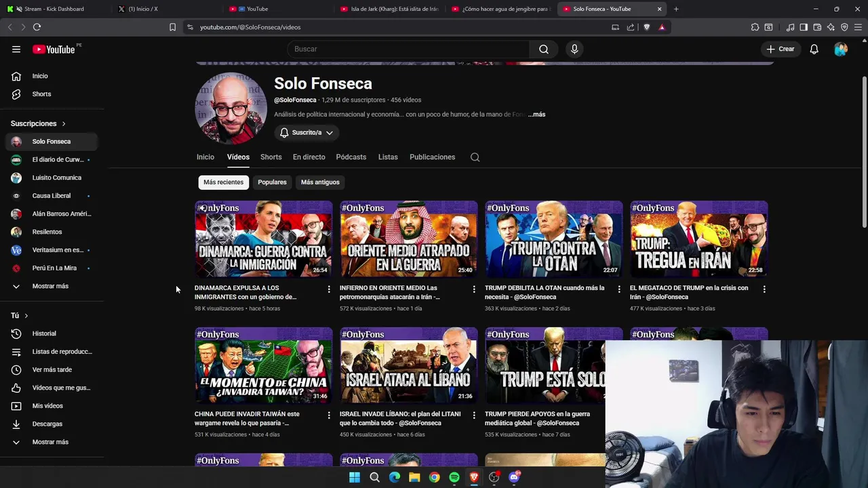
Task: Switch to the Stream - Kick Dashboard tab
Action: 55,9
